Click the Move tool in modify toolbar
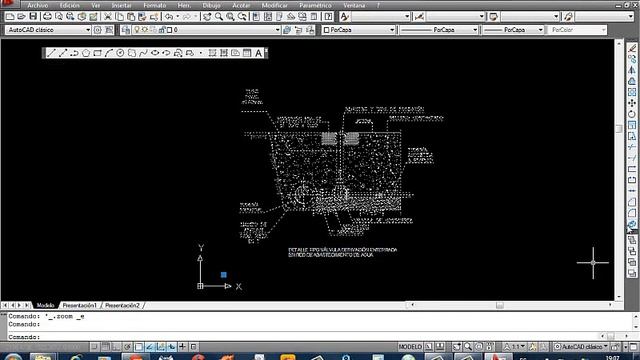This screenshot has width=640, height=360. tap(632, 103)
